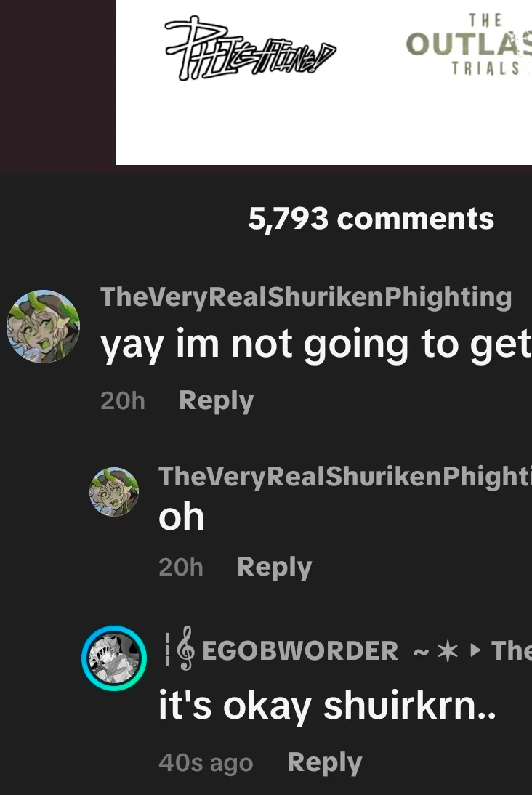Screen dimensions: 532x795
Task: Click the triangle arrow after EGOBWORDER's name
Action: tap(475, 650)
